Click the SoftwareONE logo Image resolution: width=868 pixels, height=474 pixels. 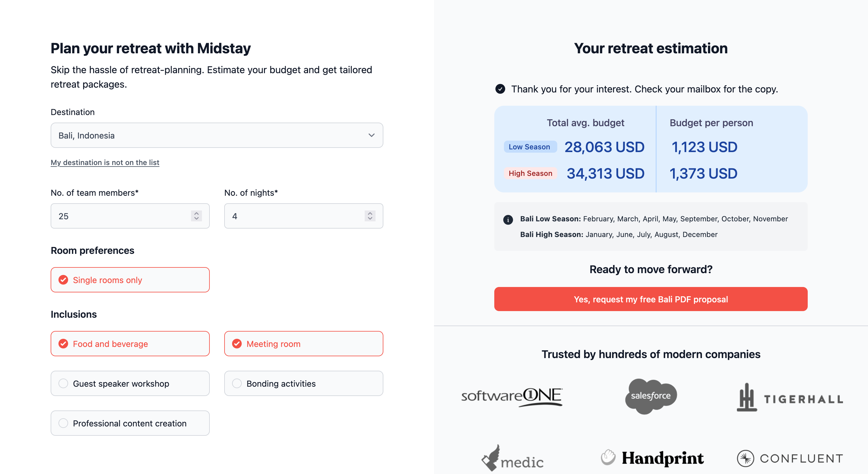coord(511,397)
